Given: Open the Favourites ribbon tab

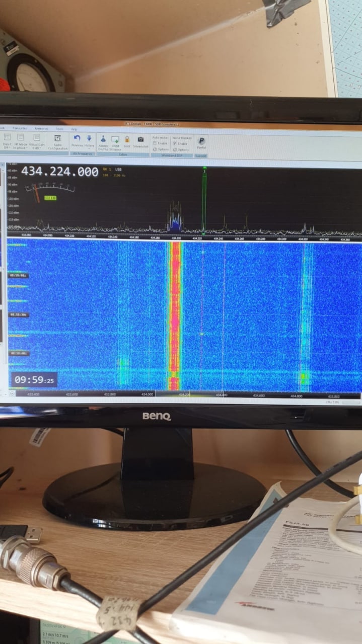Looking at the screenshot, I should [20, 129].
